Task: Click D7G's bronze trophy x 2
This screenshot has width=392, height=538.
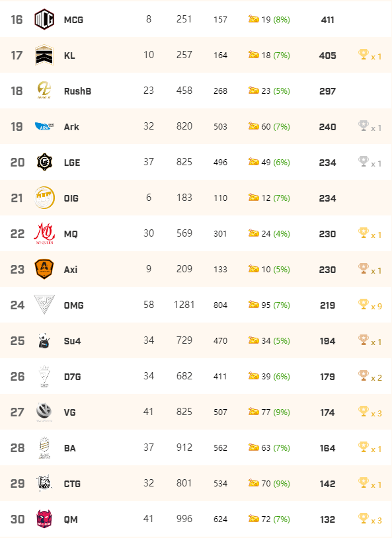Action: pos(370,376)
